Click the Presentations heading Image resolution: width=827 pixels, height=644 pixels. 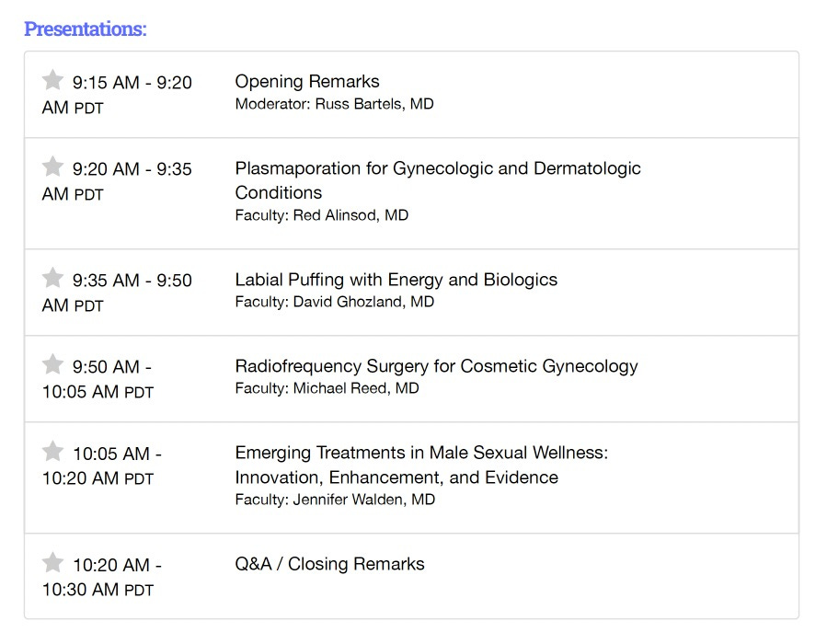click(x=85, y=29)
